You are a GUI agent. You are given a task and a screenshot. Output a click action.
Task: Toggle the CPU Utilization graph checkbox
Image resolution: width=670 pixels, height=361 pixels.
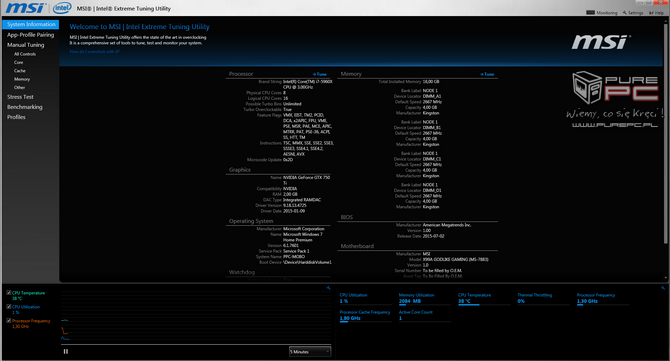coord(9,307)
